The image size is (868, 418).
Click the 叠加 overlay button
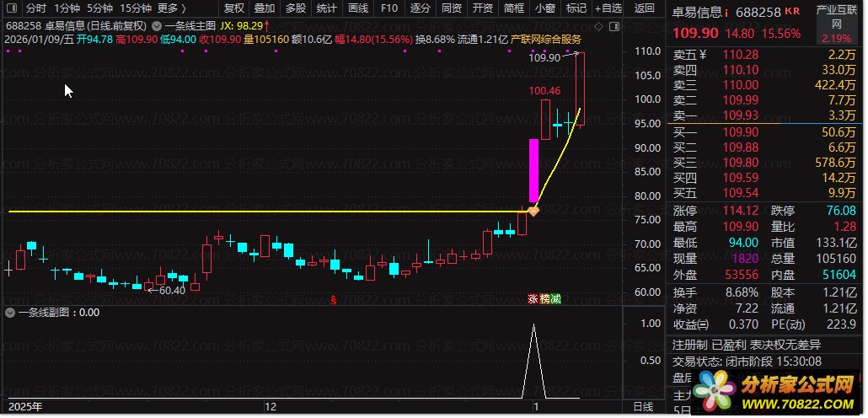pos(265,8)
